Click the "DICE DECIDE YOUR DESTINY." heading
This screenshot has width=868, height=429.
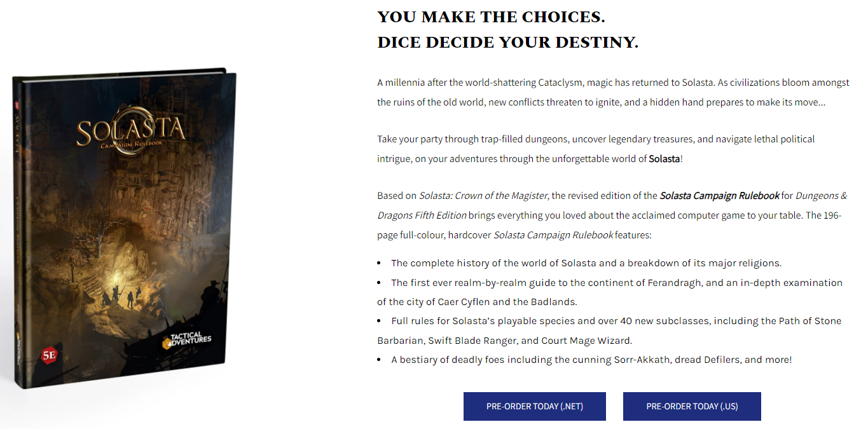point(507,43)
